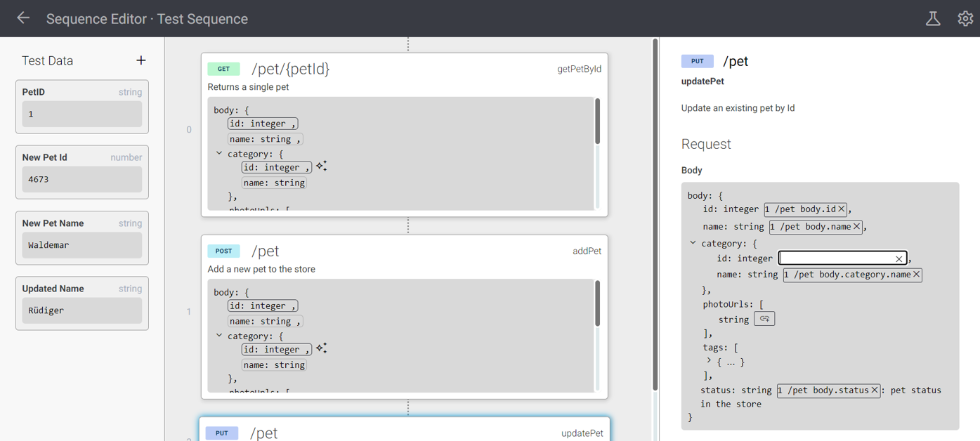Click the Sequence Editor title text
The height and width of the screenshot is (441, 980).
coord(147,19)
